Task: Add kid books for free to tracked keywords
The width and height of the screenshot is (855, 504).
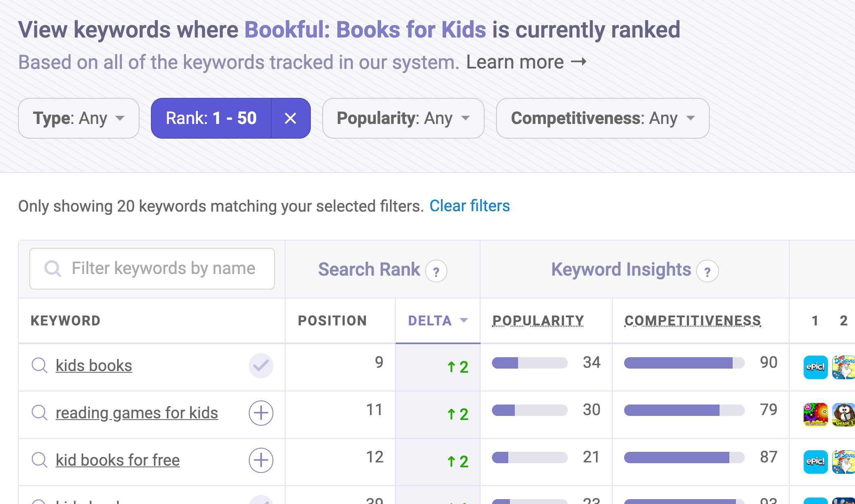Action: (x=261, y=460)
